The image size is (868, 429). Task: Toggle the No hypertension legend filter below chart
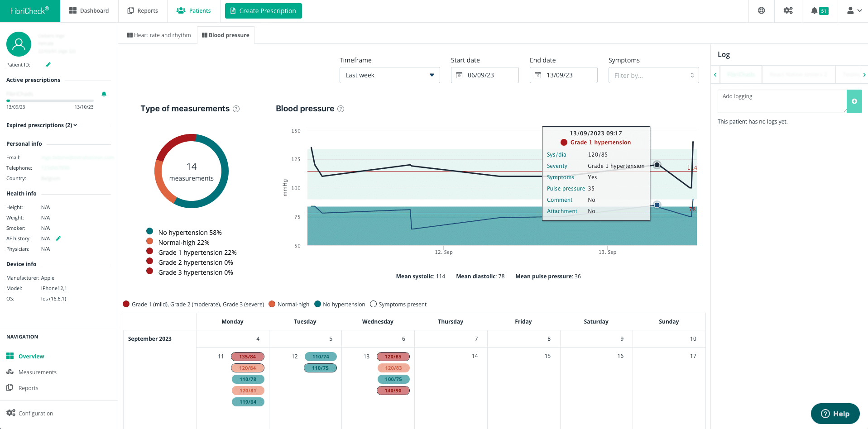[340, 304]
